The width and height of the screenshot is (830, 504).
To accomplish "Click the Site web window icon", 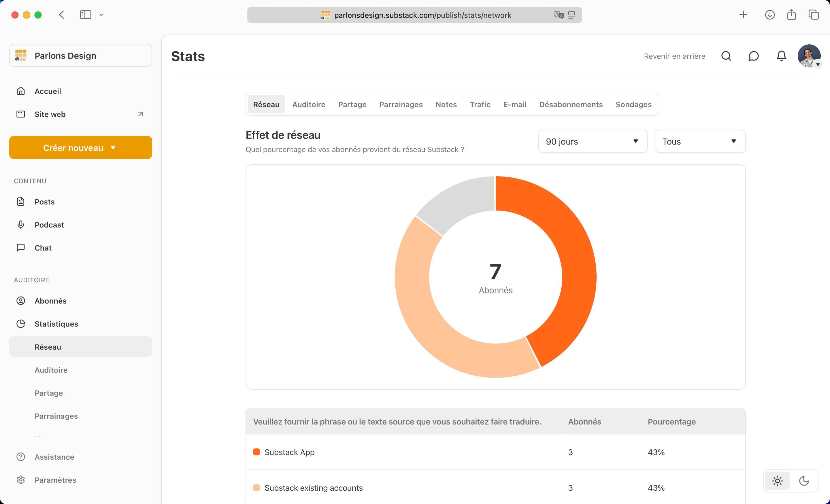I will click(x=20, y=114).
